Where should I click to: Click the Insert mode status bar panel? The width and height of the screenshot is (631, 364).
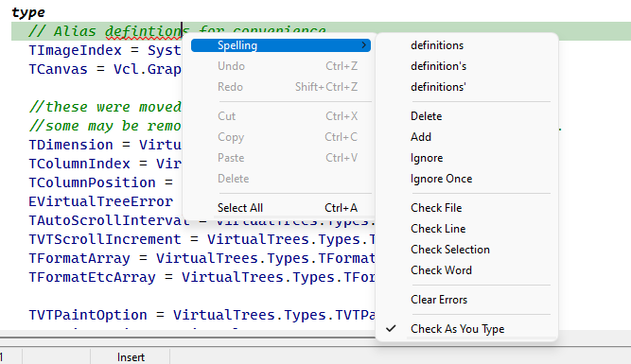(131, 357)
